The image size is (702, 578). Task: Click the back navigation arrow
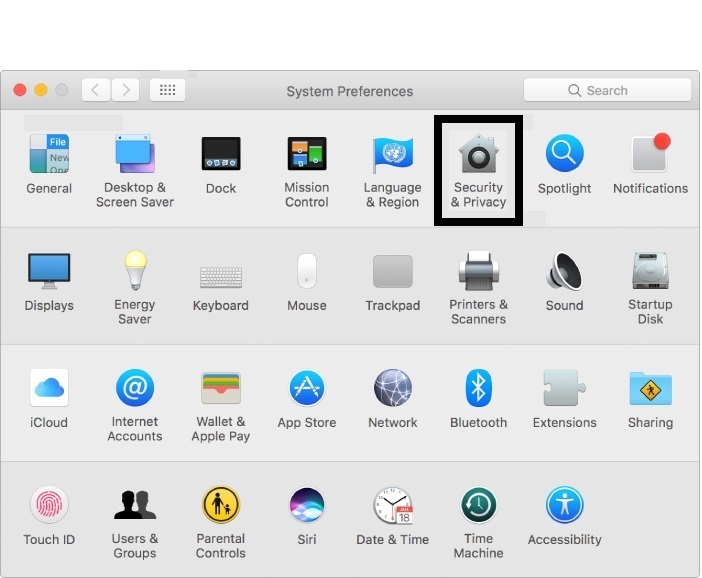coord(96,90)
